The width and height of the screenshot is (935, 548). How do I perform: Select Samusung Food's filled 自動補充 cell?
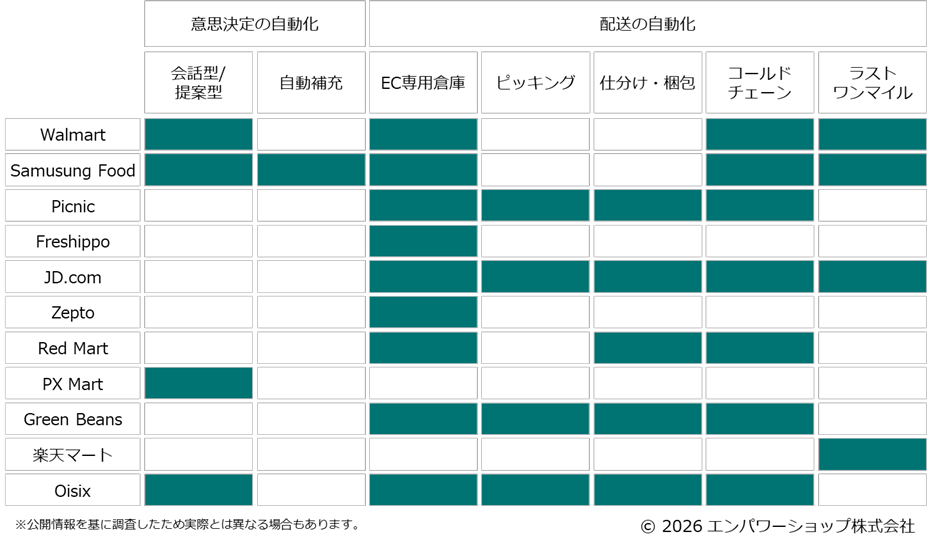(310, 170)
